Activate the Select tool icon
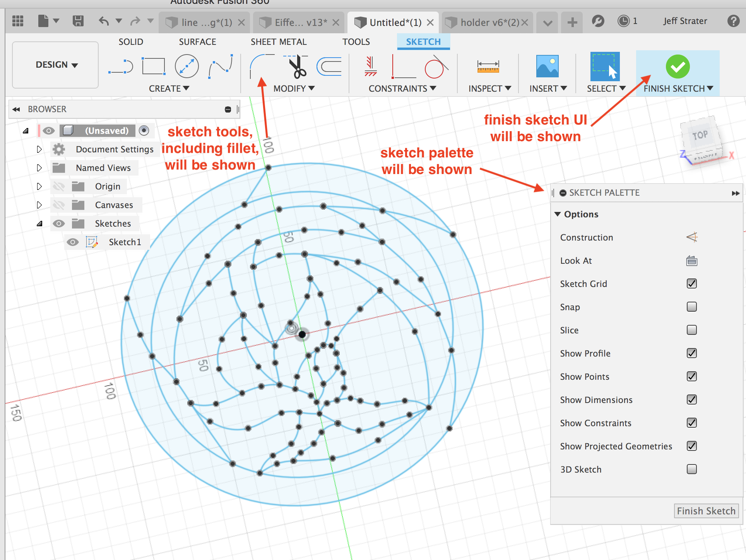Viewport: 746px width, 560px height. 605,66
